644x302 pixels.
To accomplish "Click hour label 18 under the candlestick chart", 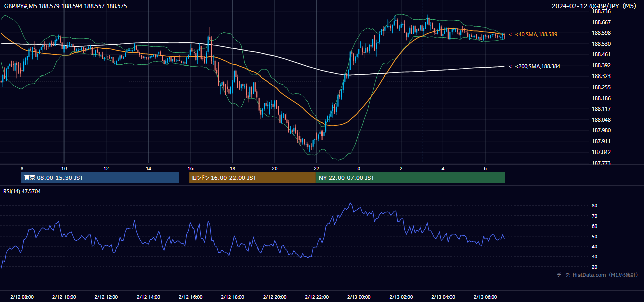I will (232, 168).
